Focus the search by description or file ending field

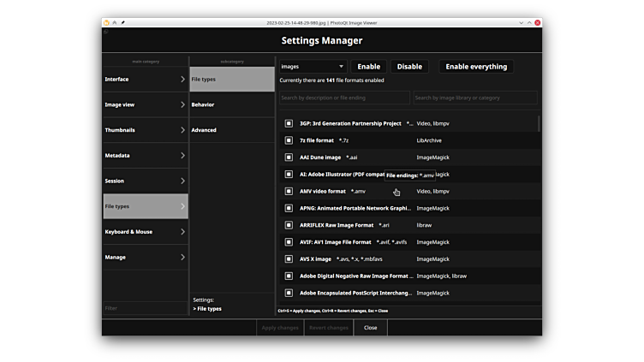(344, 98)
